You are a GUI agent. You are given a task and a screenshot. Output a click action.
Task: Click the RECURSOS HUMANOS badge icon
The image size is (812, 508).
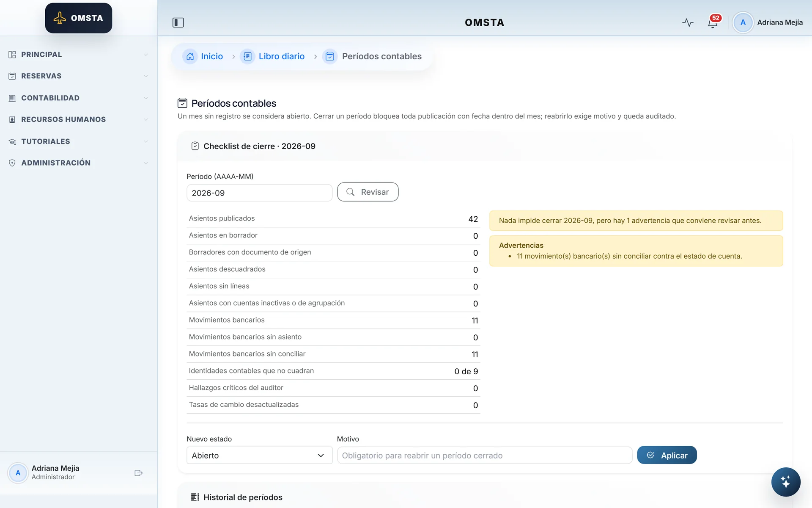pyautogui.click(x=12, y=120)
